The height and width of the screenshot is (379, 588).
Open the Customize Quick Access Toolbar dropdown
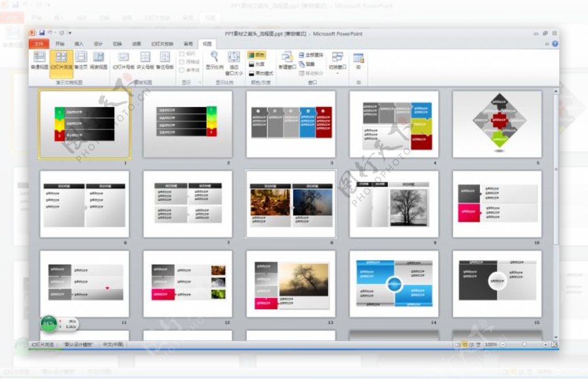click(69, 33)
